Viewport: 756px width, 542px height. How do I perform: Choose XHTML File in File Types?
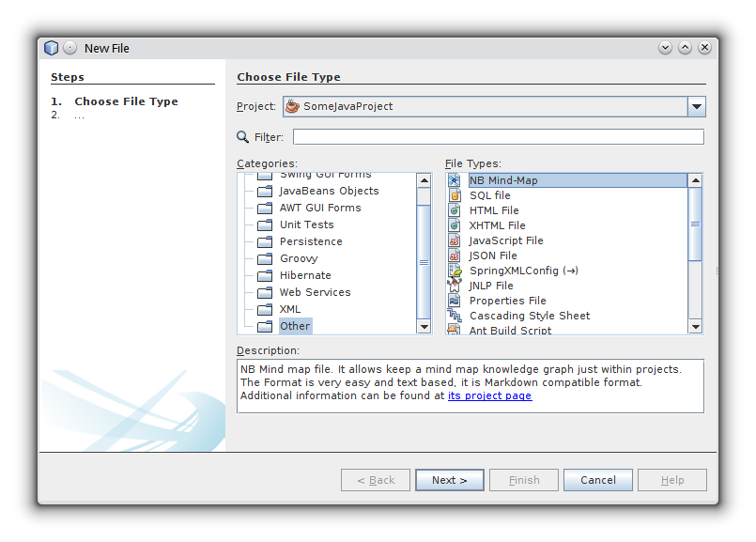pyautogui.click(x=567, y=225)
